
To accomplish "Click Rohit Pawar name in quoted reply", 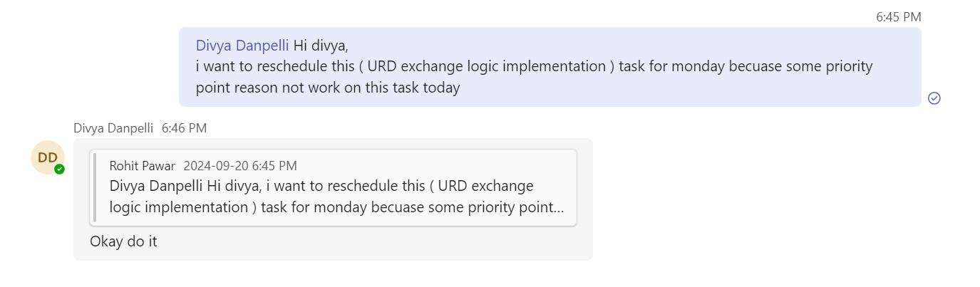I will 143,166.
